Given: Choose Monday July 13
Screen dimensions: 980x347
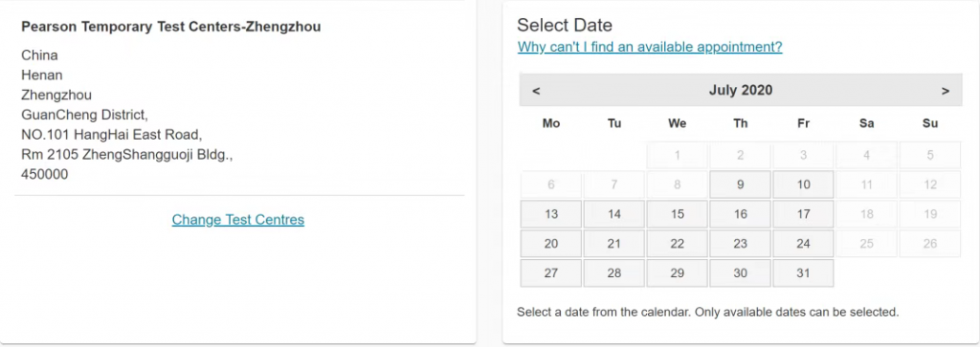Looking at the screenshot, I should coord(551,214).
